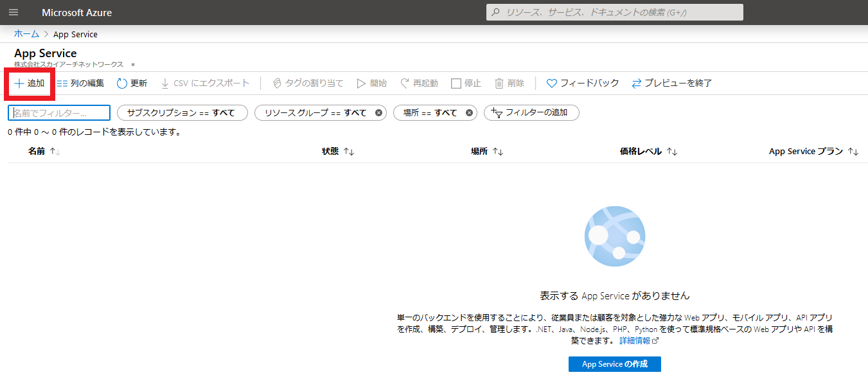Refresh the list with 更新
The height and width of the screenshot is (386, 868).
coord(132,83)
